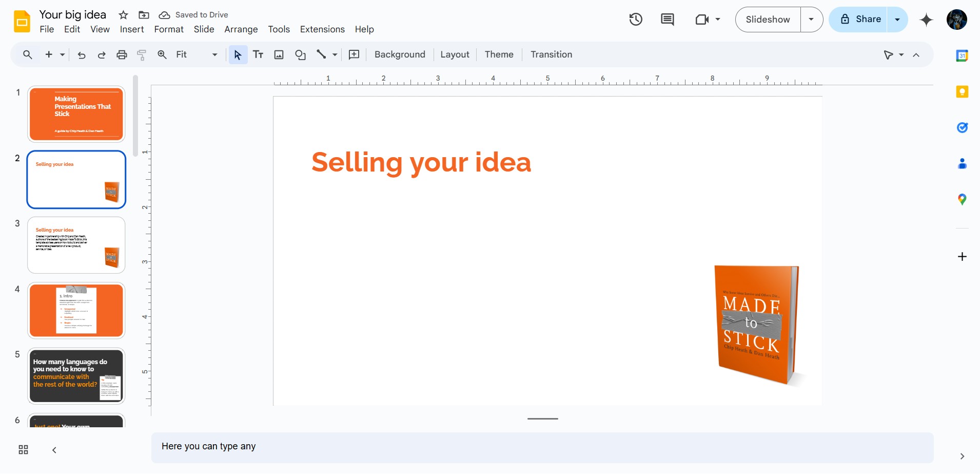Open version history clock icon
Viewport: 980px width, 474px height.
click(636, 20)
